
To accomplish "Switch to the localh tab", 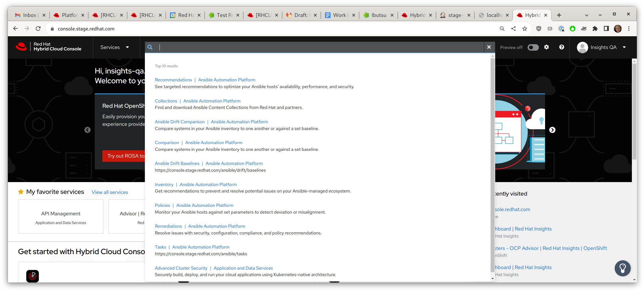I will 494,15.
